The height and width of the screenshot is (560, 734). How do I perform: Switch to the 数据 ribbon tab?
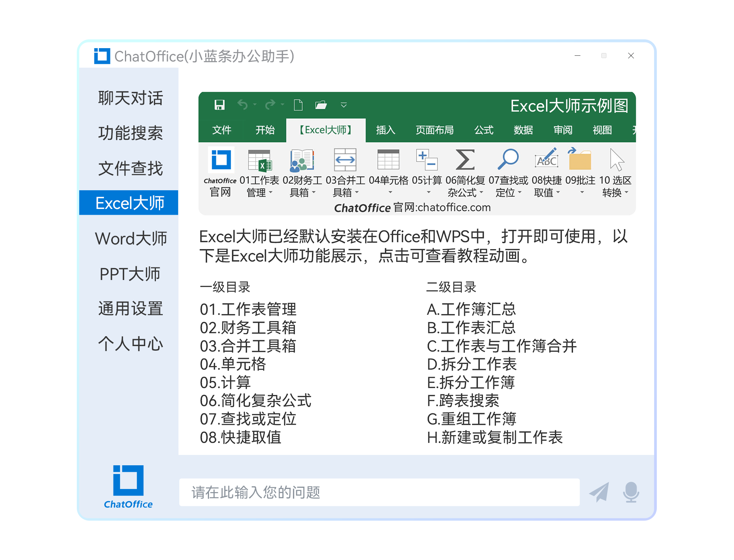pos(523,130)
